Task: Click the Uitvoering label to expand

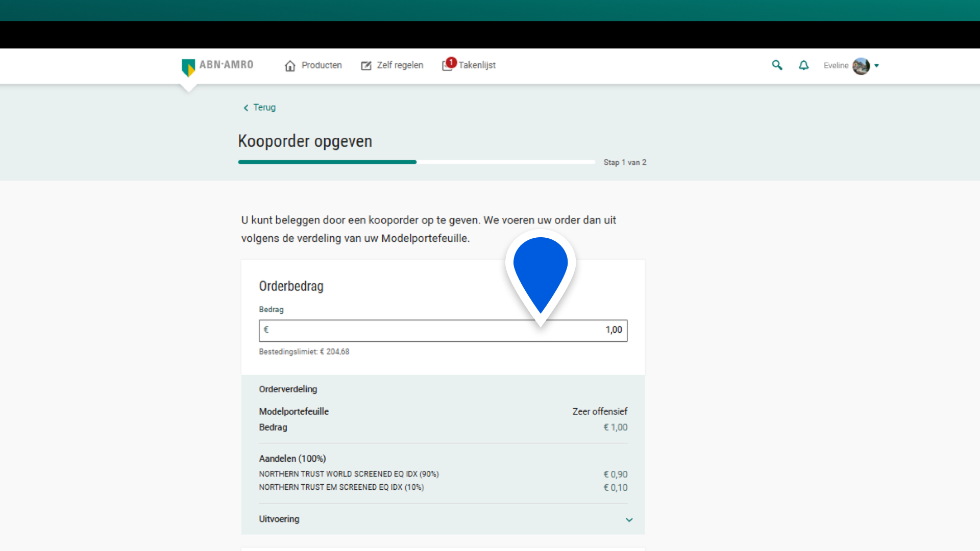Action: (x=279, y=519)
